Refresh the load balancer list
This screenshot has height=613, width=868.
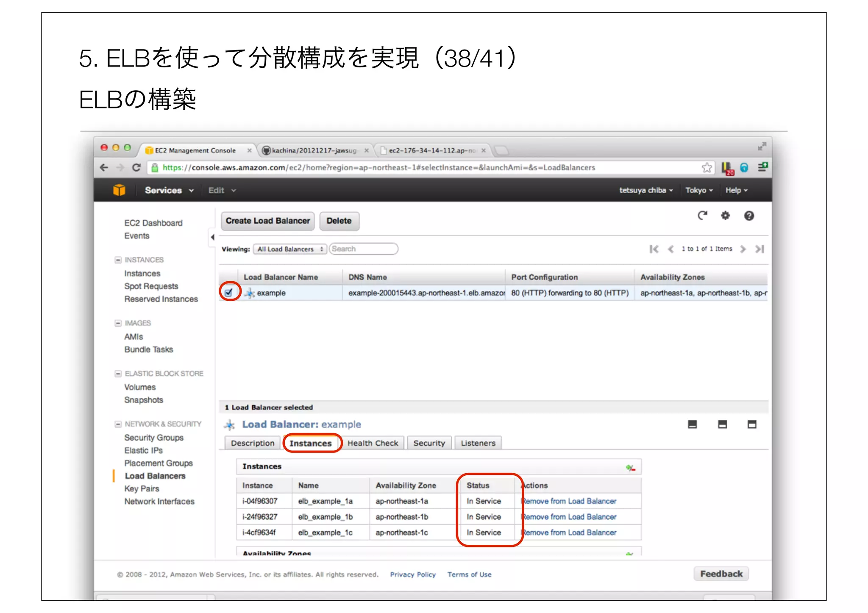pyautogui.click(x=702, y=216)
